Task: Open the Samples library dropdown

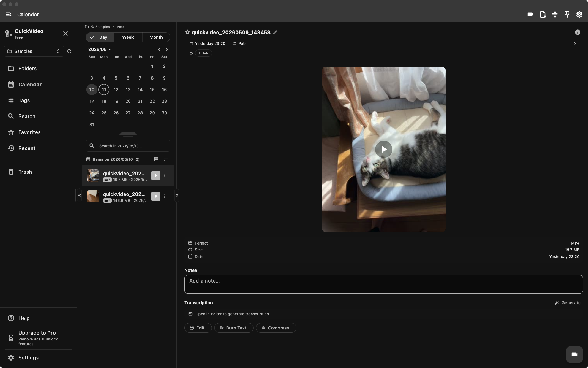Action: coord(34,51)
